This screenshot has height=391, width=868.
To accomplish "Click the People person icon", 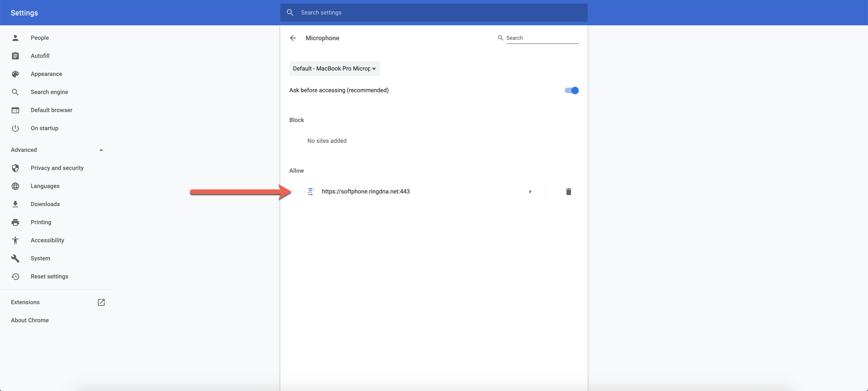I will (15, 38).
